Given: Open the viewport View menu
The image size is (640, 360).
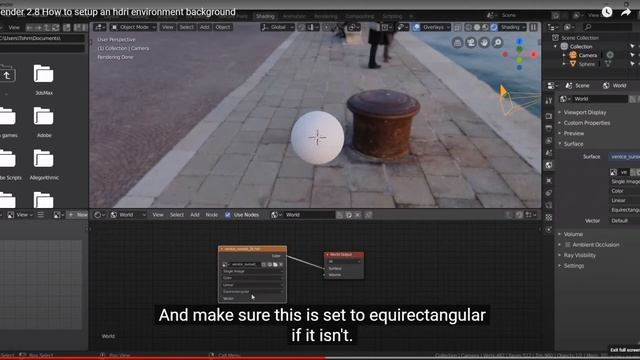Looking at the screenshot, I should pyautogui.click(x=167, y=27).
